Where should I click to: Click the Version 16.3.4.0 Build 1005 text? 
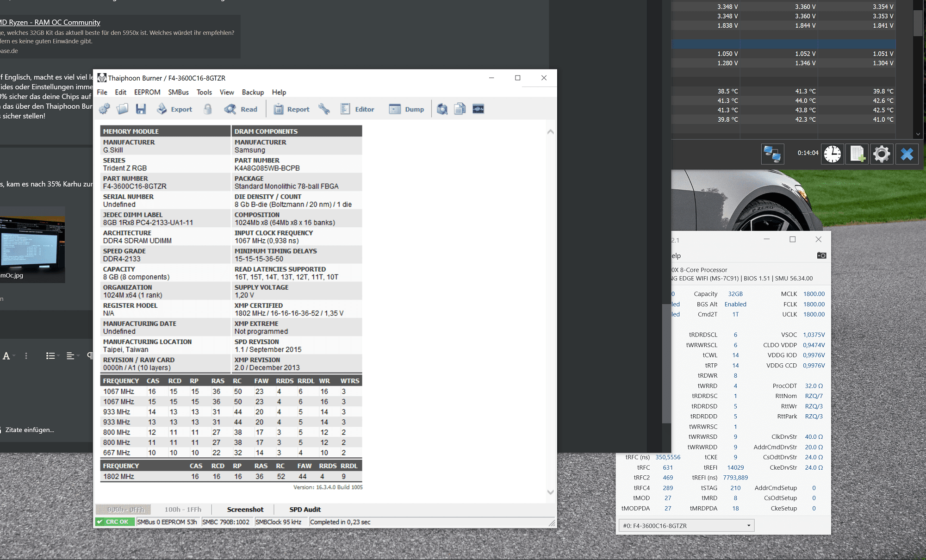tap(328, 487)
